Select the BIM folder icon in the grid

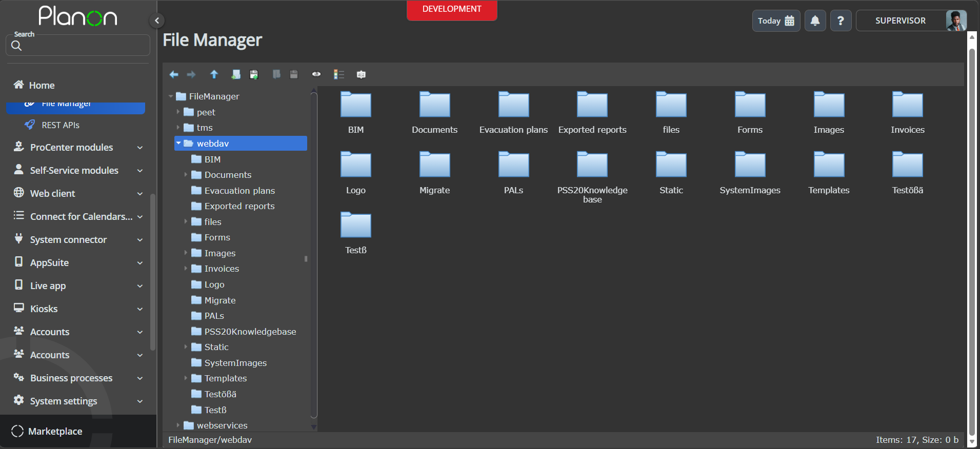click(356, 105)
